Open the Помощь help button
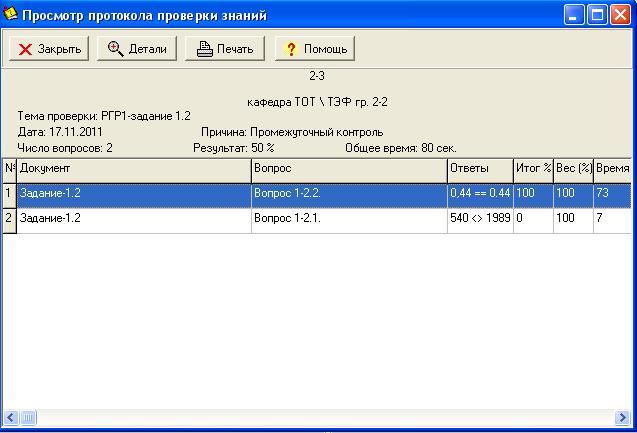The width and height of the screenshot is (637, 433). [315, 49]
